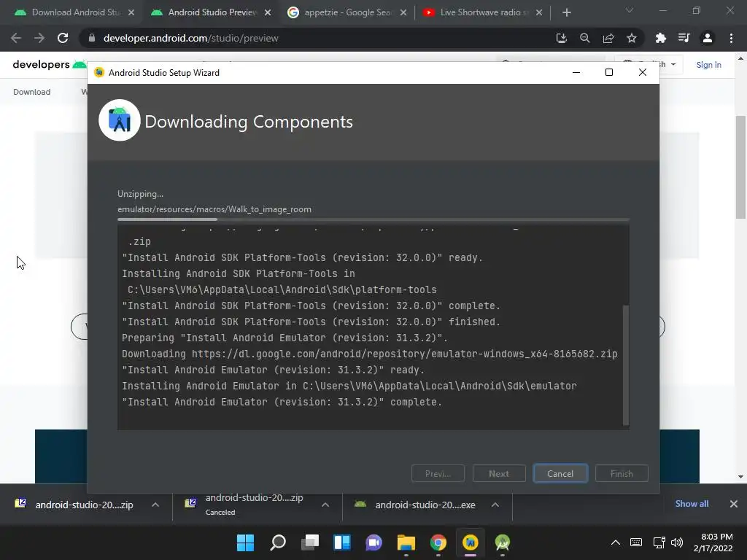Bookmark this page with the star icon
747x560 pixels.
coord(631,38)
